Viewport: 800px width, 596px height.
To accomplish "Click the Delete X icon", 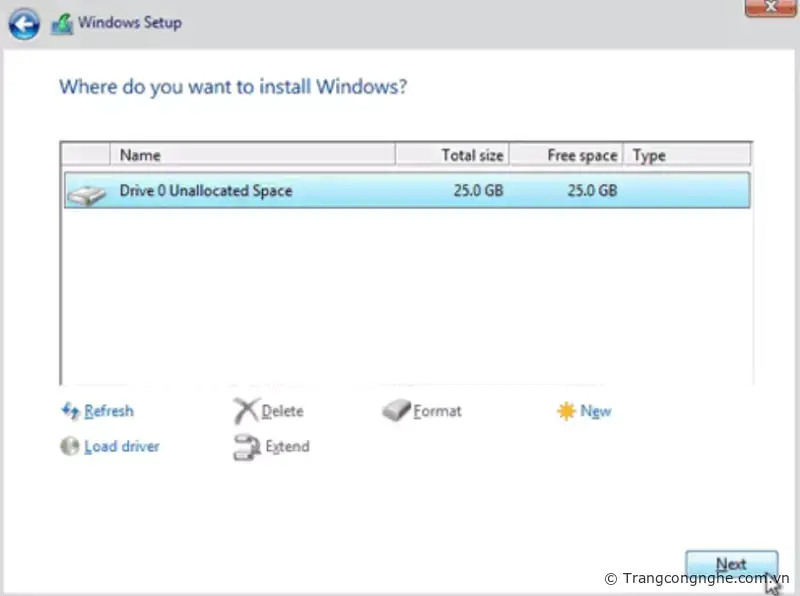I will [245, 411].
